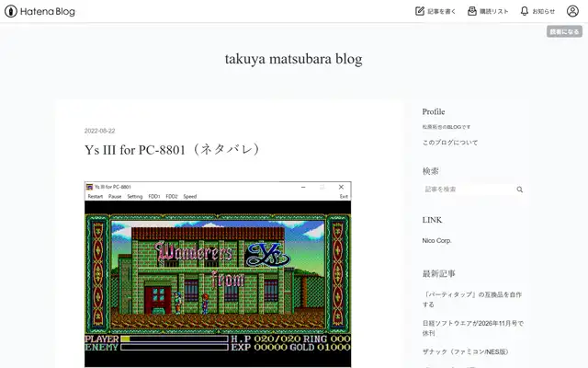The width and height of the screenshot is (588, 368).
Task: Click the article search input field
Action: (x=469, y=190)
